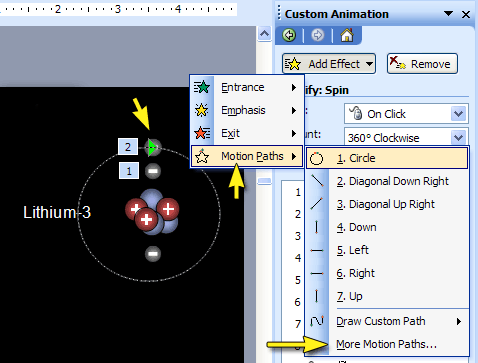
Task: Pick the Right motion path
Action: point(387,273)
